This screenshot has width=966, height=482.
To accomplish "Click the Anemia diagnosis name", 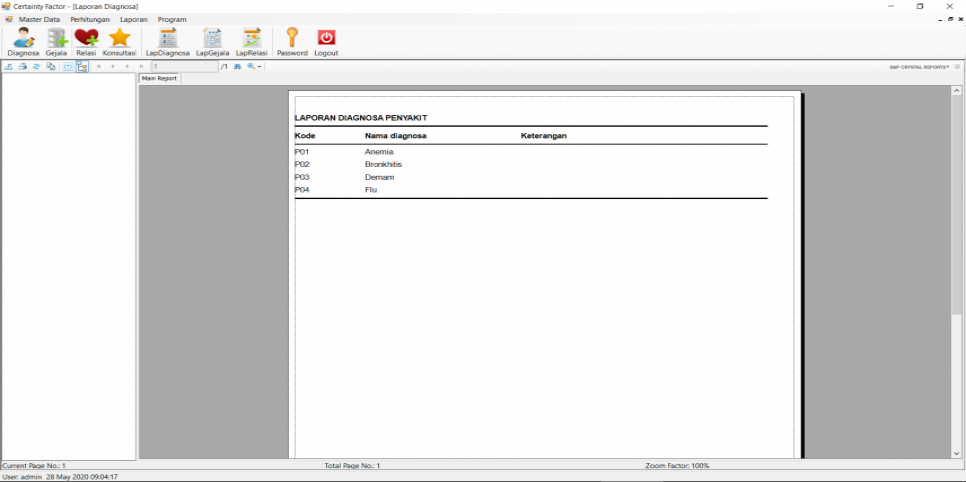I will [379, 152].
